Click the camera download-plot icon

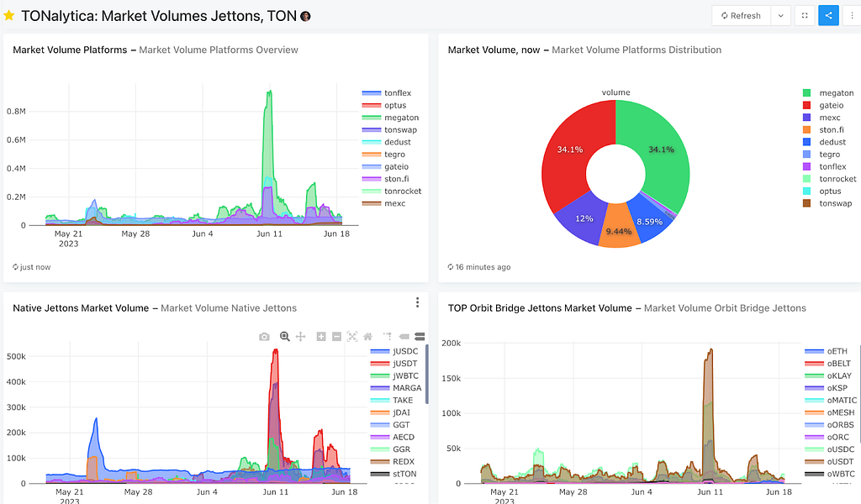pyautogui.click(x=264, y=336)
